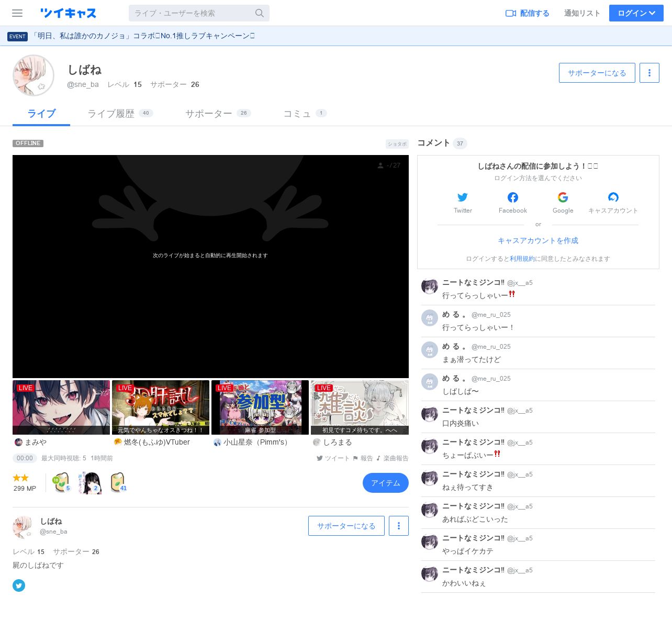Click the 配信する camera link
This screenshot has height=630, width=672.
click(x=527, y=13)
